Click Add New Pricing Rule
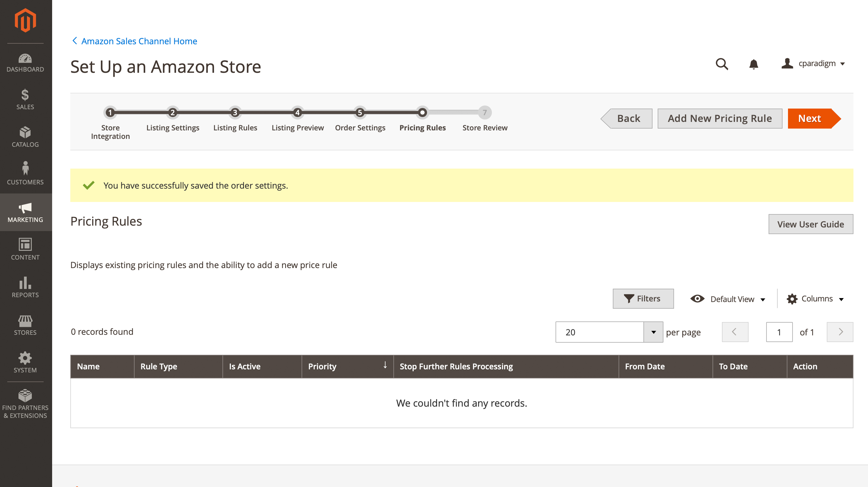The image size is (868, 487). tap(720, 118)
